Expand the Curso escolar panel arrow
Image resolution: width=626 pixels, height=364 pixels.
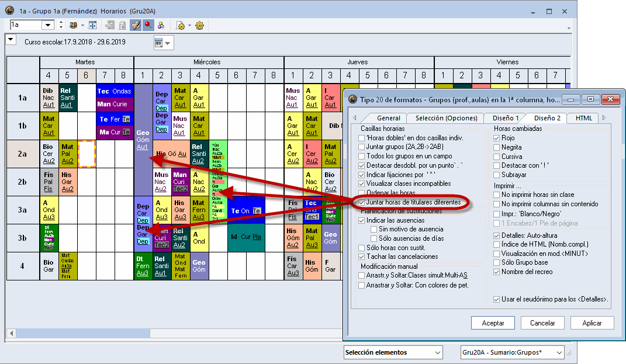click(x=11, y=40)
